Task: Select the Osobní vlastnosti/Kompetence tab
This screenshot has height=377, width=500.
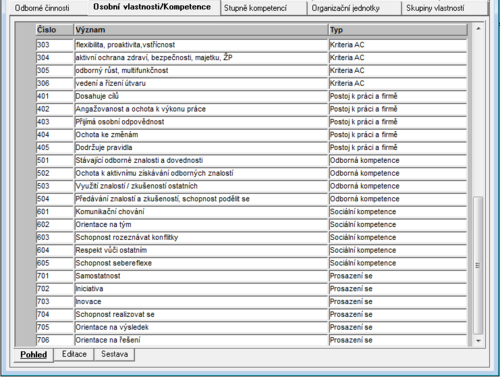Action: click(x=154, y=7)
